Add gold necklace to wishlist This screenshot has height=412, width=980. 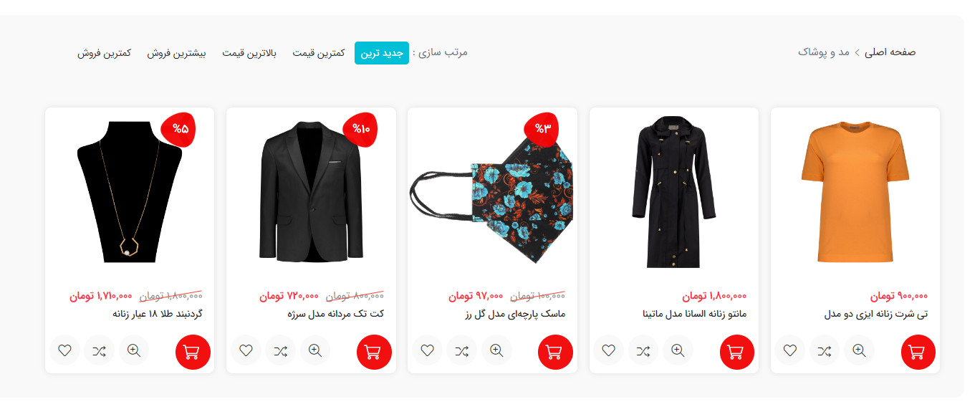coord(64,350)
